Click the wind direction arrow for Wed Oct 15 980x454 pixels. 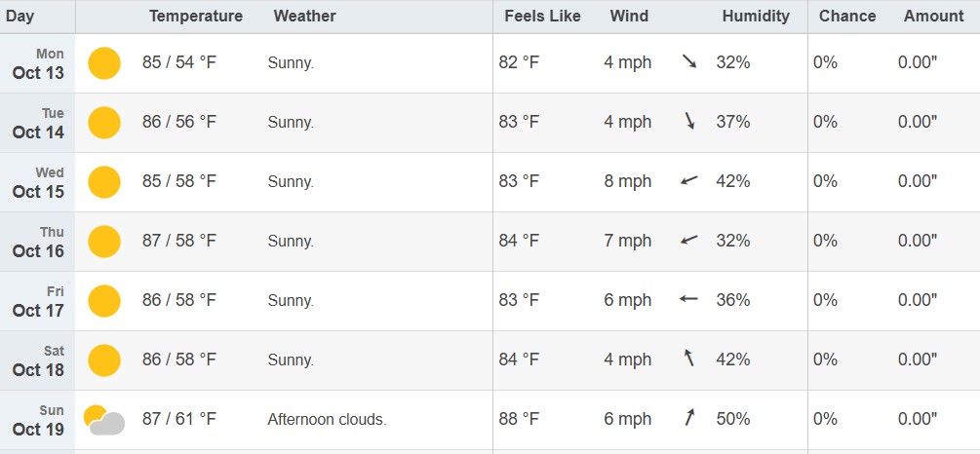pos(689,181)
